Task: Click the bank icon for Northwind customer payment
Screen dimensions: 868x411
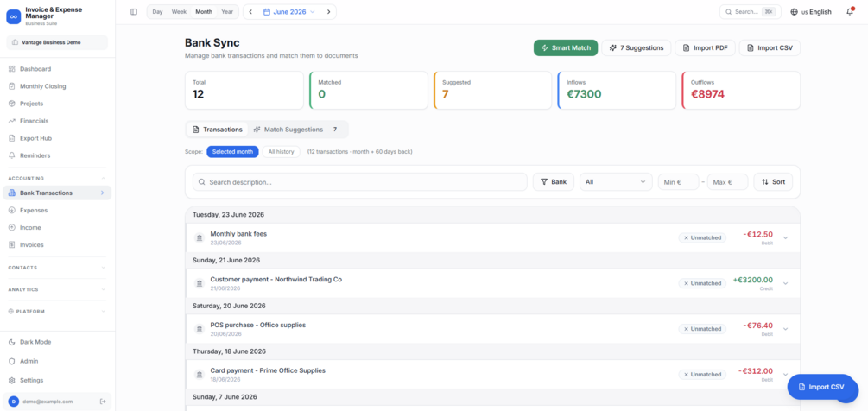Action: tap(200, 283)
